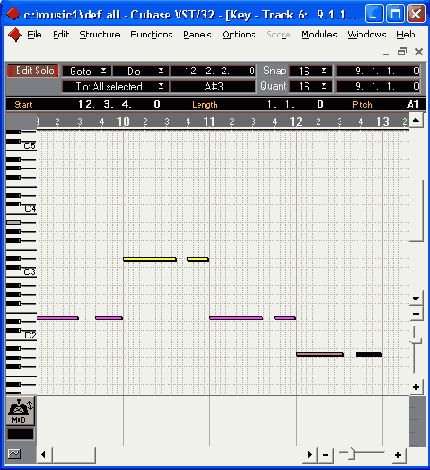
Task: Open the Snap value dropdown
Action: (x=310, y=71)
